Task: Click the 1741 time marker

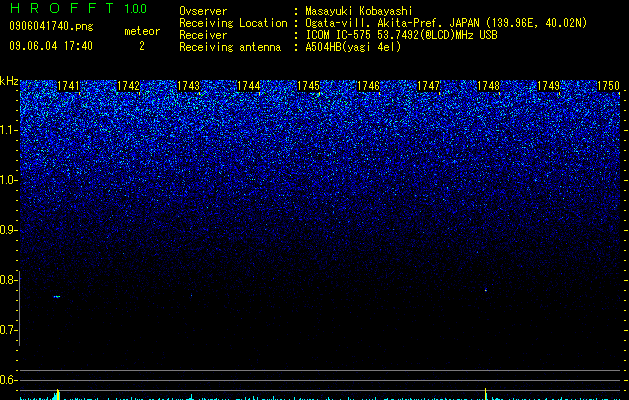Action: 69,86
